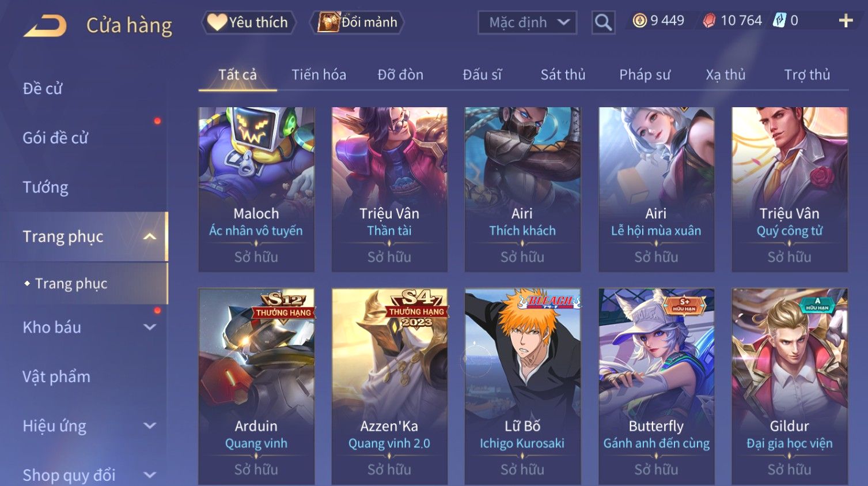The width and height of the screenshot is (868, 486).
Task: Tap the plus icon to add currency
Action: pos(846,21)
